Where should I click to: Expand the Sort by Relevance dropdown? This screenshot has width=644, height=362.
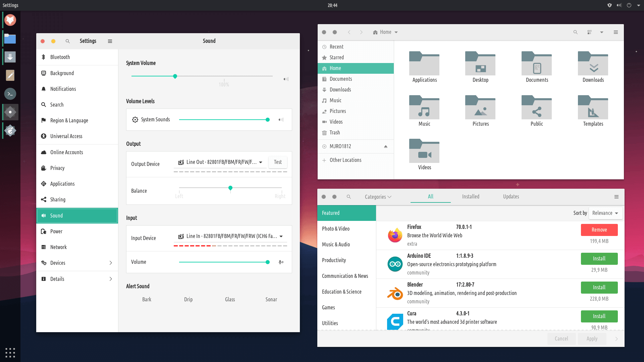click(x=605, y=213)
